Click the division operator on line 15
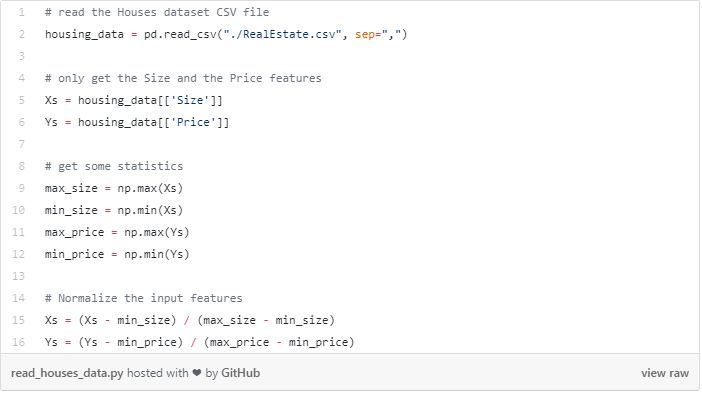The width and height of the screenshot is (702, 393). point(187,320)
